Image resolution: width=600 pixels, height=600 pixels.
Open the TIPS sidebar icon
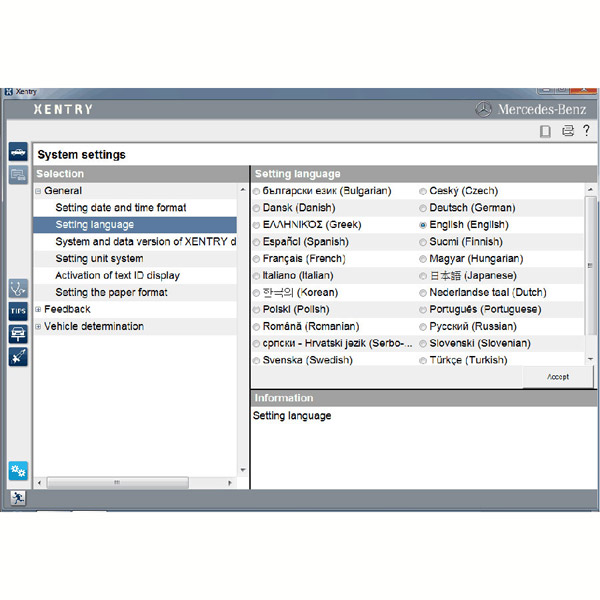coord(18,311)
